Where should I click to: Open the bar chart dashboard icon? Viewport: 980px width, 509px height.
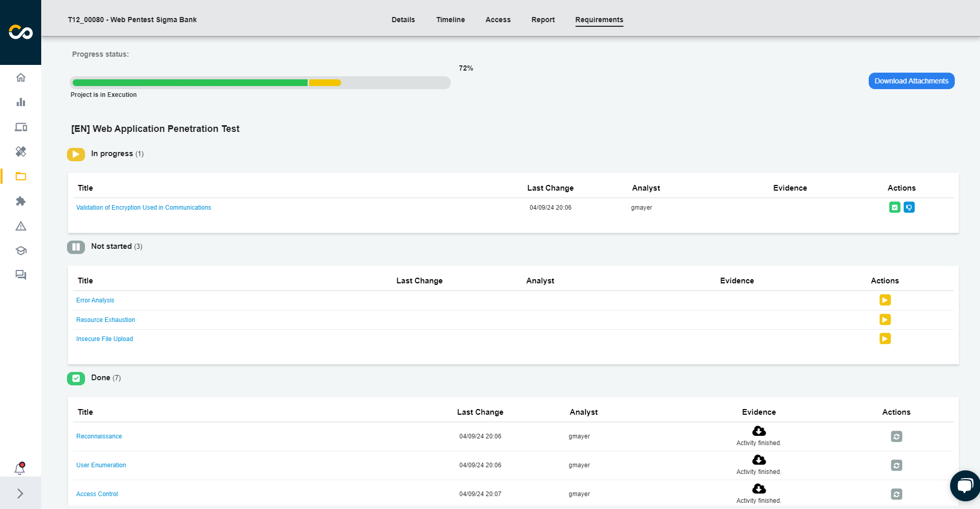pos(21,102)
